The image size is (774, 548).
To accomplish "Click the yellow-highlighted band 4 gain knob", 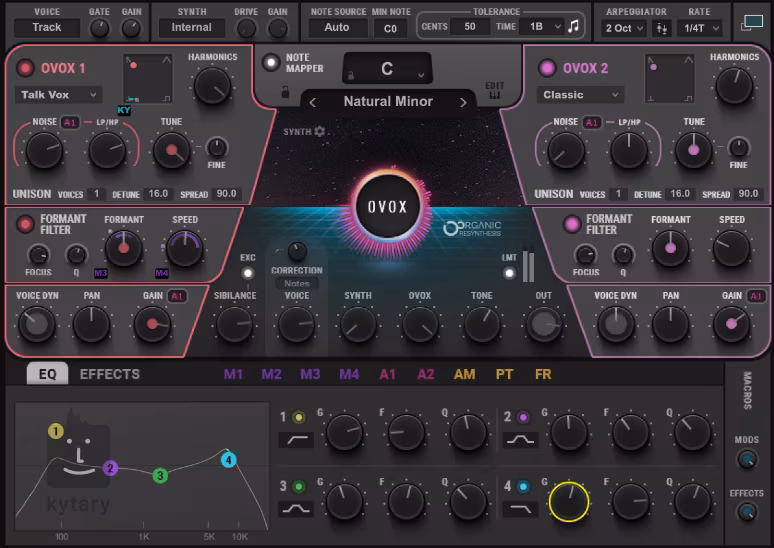I will point(569,502).
